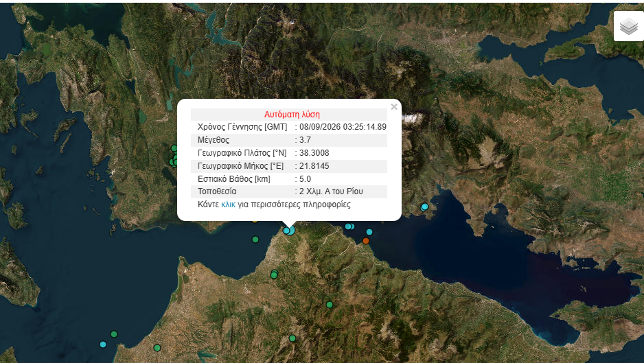Select the longitude value 21.8145
The height and width of the screenshot is (363, 644).
pyautogui.click(x=314, y=166)
